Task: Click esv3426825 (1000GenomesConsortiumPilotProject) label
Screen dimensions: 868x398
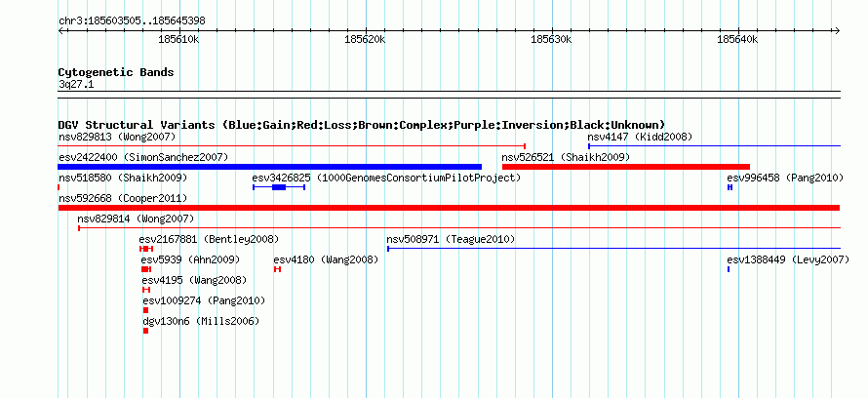Action: [x=386, y=178]
